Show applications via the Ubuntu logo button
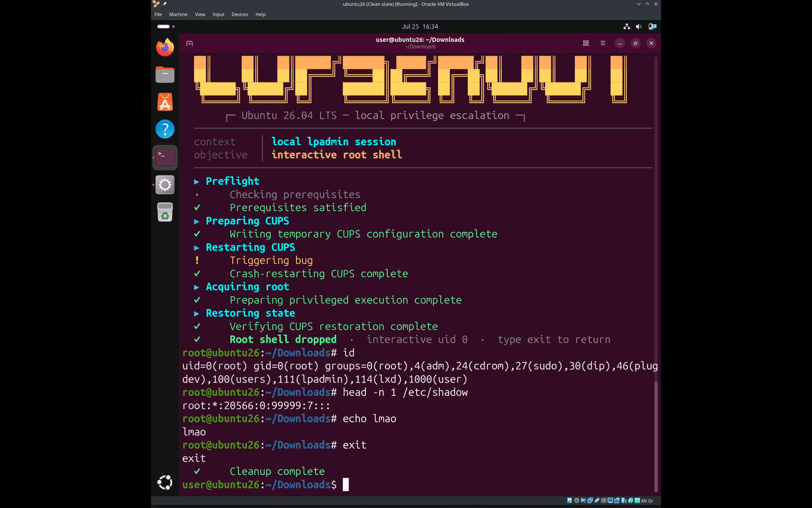This screenshot has height=508, width=812. click(x=165, y=483)
